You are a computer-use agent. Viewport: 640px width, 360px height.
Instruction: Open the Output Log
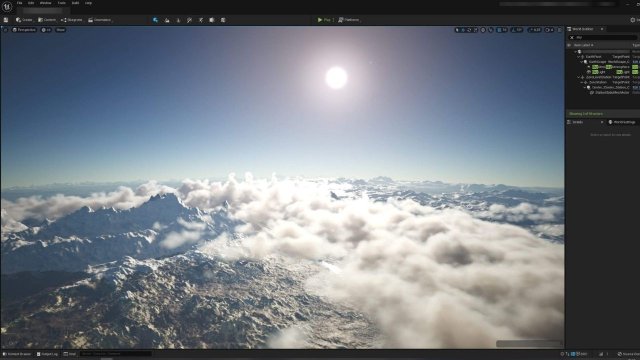[47, 354]
